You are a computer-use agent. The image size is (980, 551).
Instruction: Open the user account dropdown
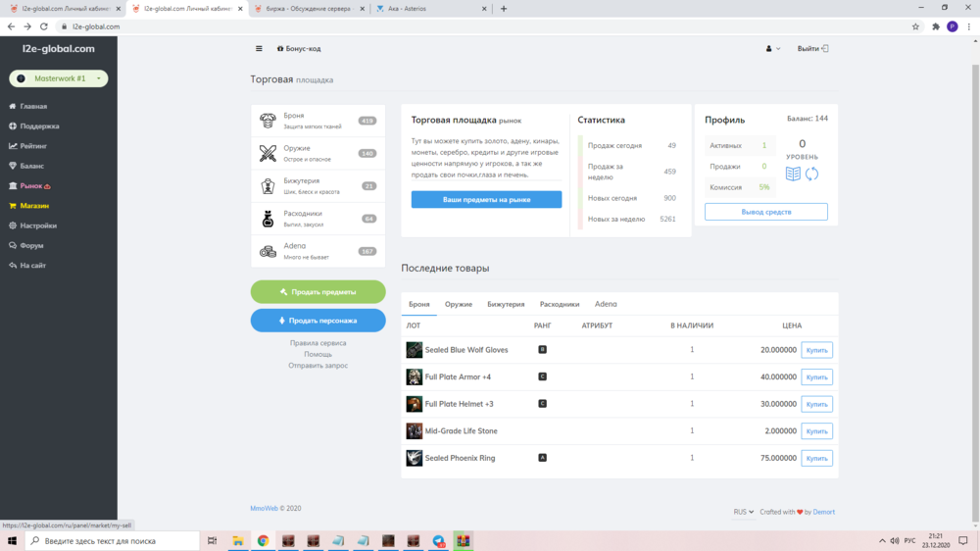tap(772, 48)
